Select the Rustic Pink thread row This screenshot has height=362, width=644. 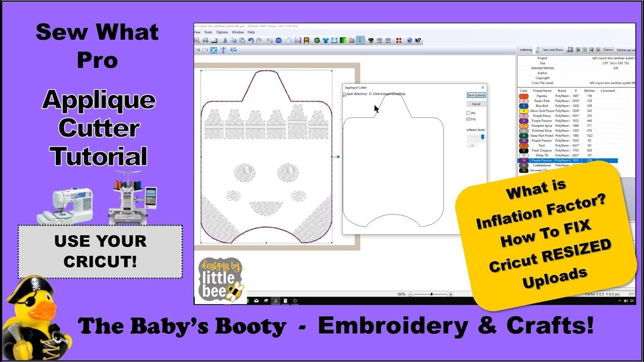[569, 101]
